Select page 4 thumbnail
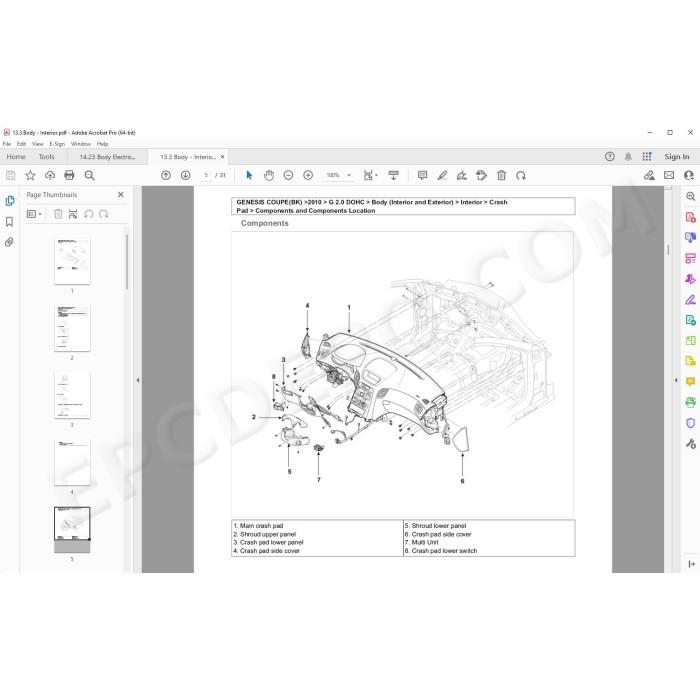 pos(72,462)
